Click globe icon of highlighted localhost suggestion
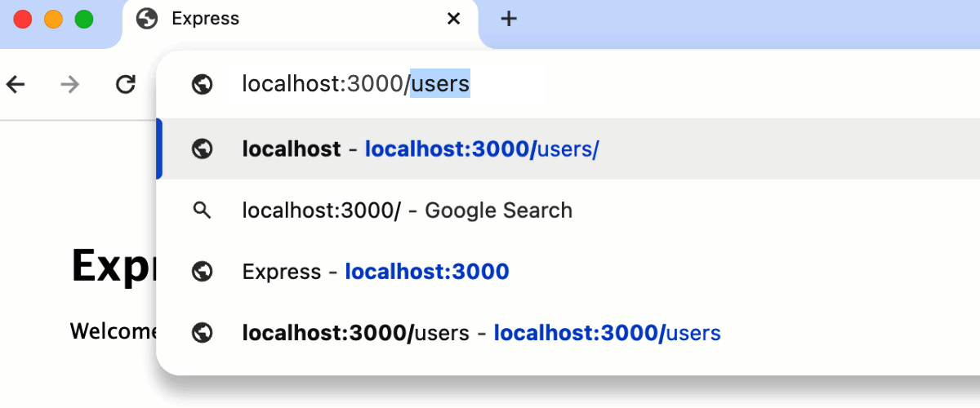 pyautogui.click(x=202, y=149)
